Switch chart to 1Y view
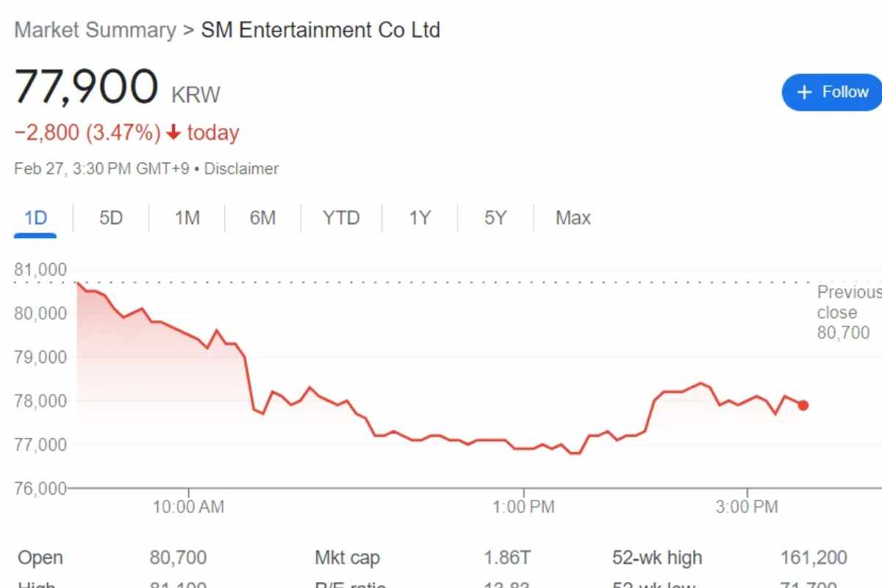This screenshot has width=882, height=588. (x=420, y=218)
